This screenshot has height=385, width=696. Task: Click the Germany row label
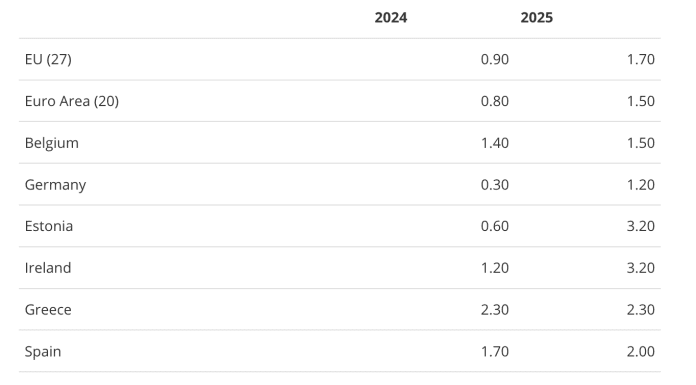[x=55, y=185]
